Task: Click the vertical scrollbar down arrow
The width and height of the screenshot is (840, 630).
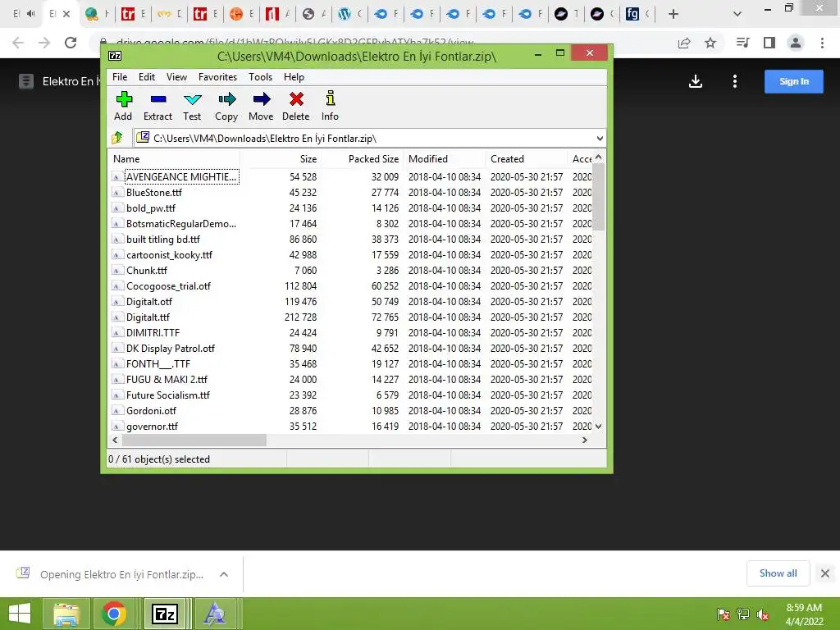Action: click(x=598, y=427)
